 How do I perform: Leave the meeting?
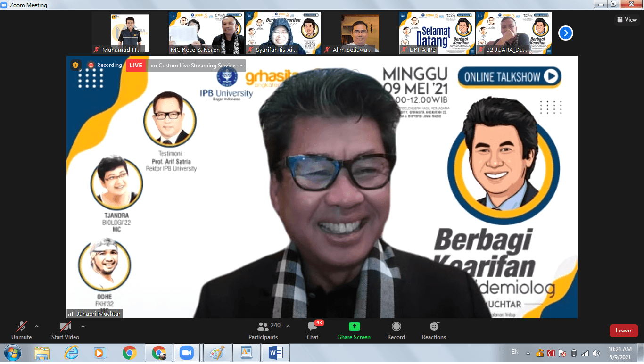tap(623, 331)
